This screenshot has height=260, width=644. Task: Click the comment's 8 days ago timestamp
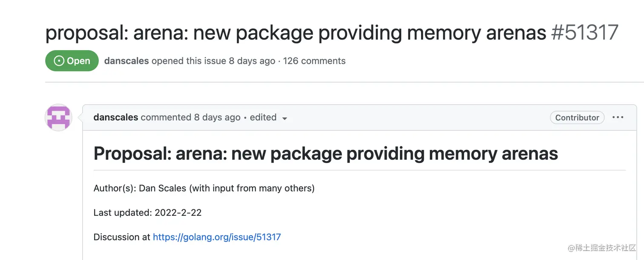tap(217, 117)
